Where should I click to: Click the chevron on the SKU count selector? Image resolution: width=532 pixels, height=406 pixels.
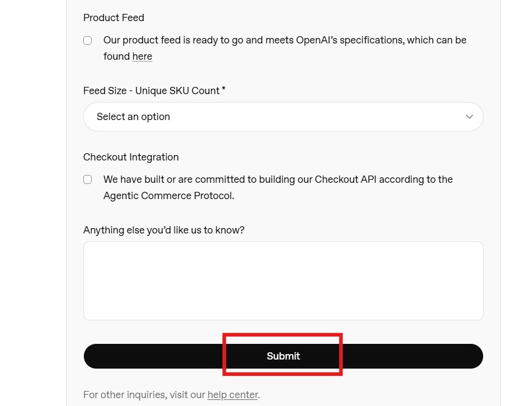coord(469,116)
